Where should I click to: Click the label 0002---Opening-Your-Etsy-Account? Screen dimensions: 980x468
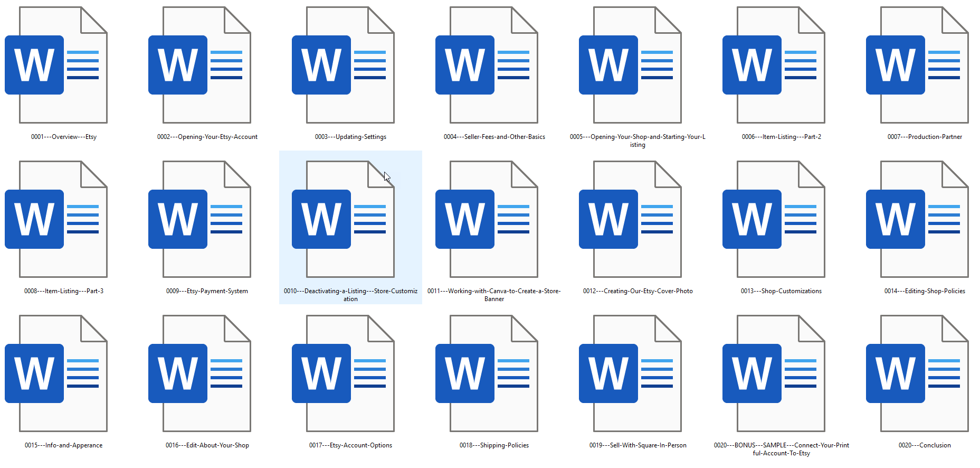pos(207,137)
